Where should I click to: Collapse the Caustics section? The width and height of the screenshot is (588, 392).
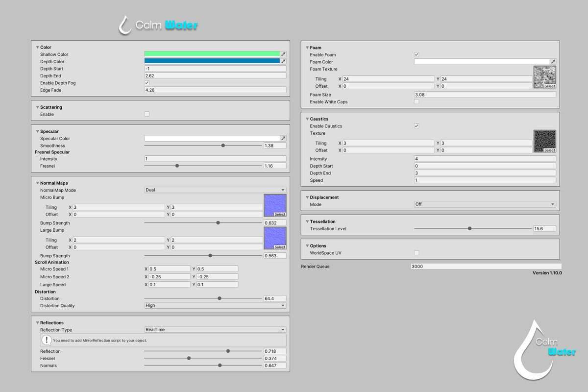click(307, 119)
